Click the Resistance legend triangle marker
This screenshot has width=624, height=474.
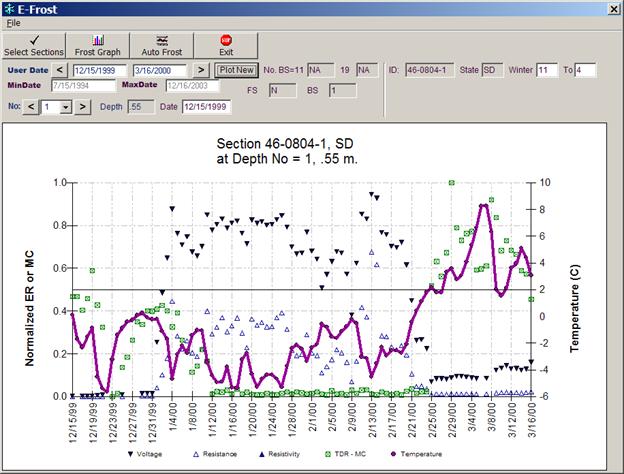tap(196, 454)
